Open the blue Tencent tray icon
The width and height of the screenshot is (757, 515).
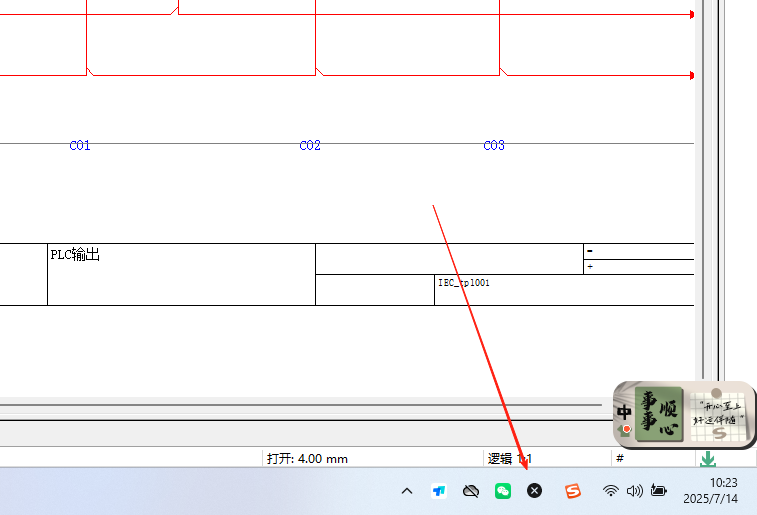[x=438, y=491]
